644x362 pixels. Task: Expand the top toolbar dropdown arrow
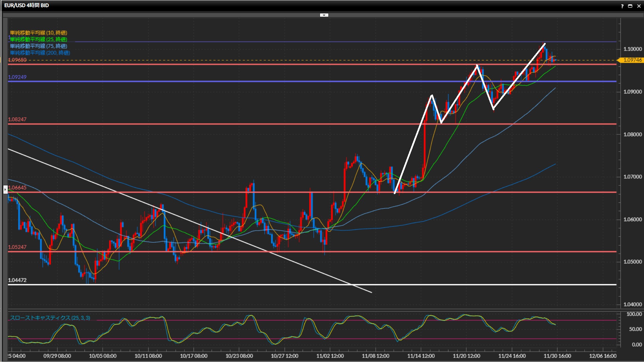[324, 15]
